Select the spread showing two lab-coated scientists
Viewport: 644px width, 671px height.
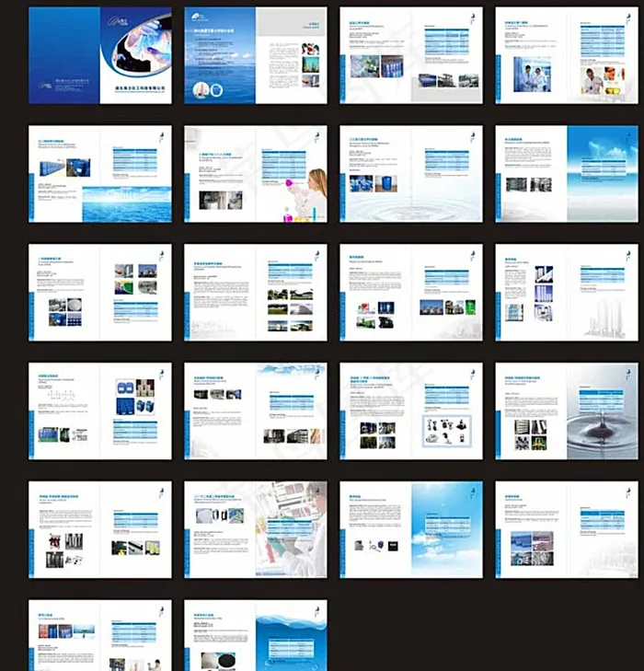pyautogui.click(x=567, y=55)
